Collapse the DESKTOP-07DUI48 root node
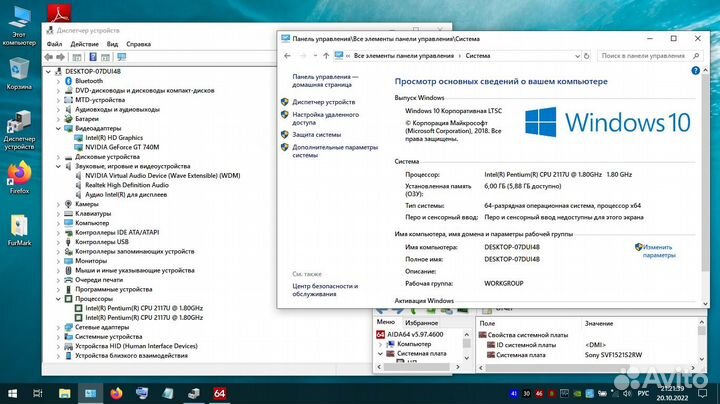The width and height of the screenshot is (720, 404). tap(48, 72)
